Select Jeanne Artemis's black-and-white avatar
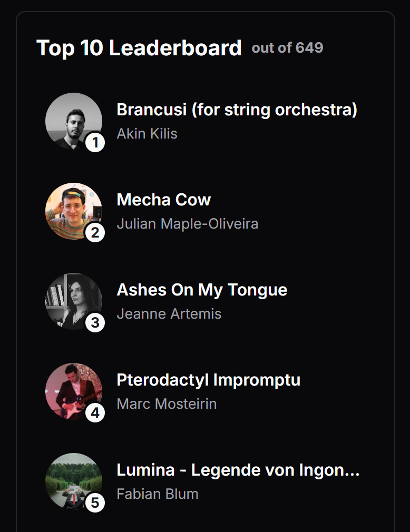This screenshot has height=532, width=410. (x=73, y=300)
